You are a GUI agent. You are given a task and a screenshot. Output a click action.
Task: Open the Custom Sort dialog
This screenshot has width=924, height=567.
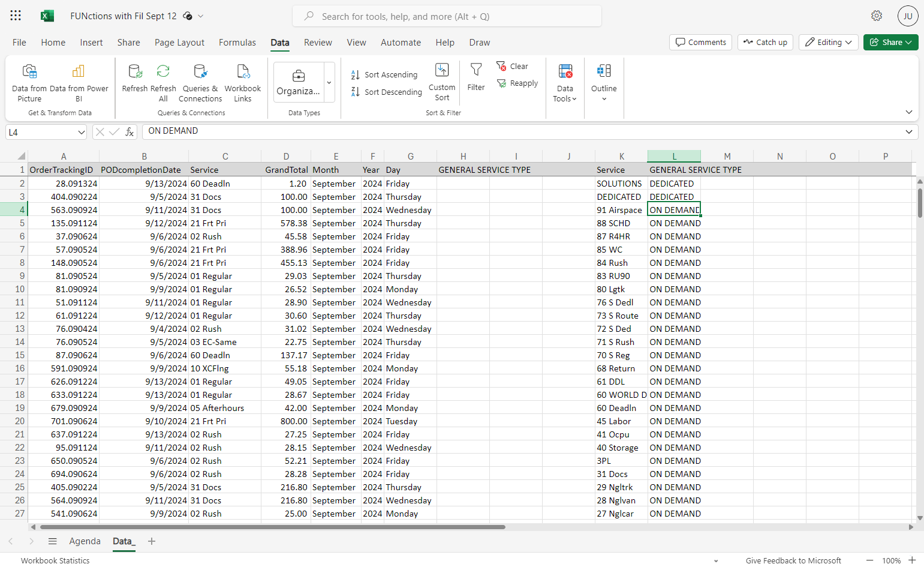(442, 82)
